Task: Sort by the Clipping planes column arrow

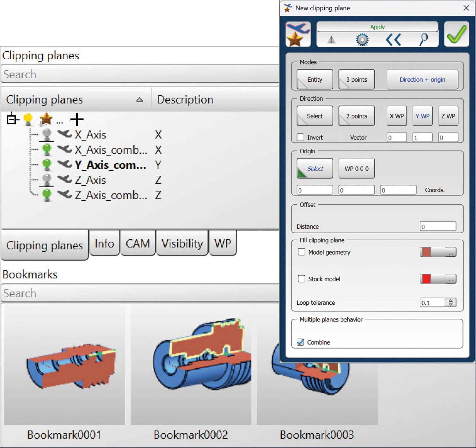Action: pos(139,100)
